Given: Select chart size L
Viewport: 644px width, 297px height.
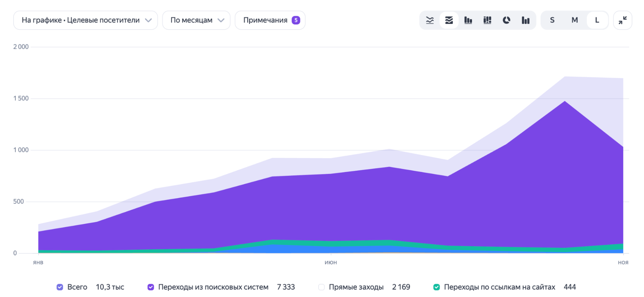Looking at the screenshot, I should pos(597,20).
